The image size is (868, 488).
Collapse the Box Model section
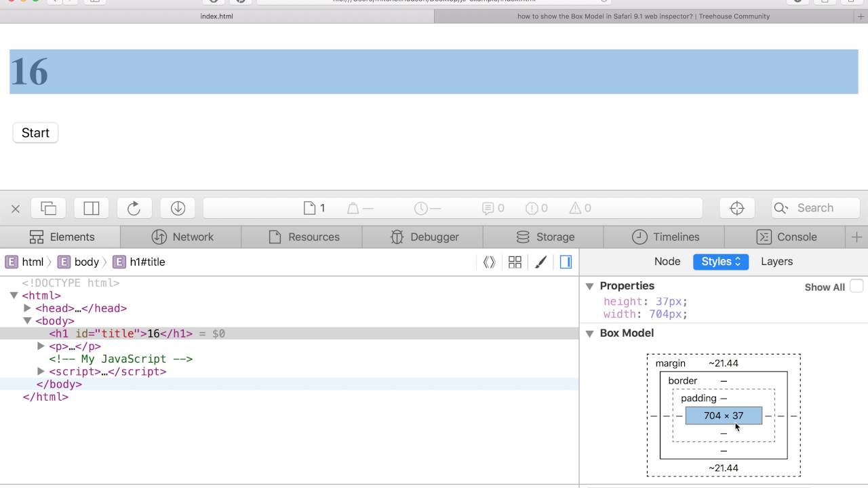tap(589, 333)
